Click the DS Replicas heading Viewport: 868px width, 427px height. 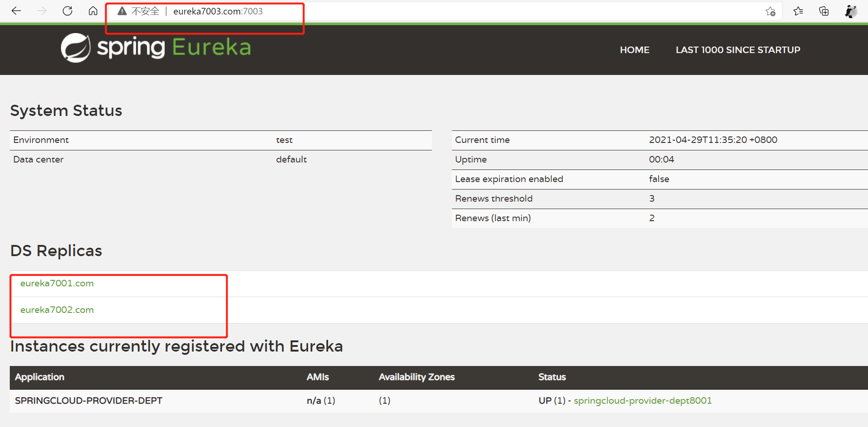(x=56, y=251)
